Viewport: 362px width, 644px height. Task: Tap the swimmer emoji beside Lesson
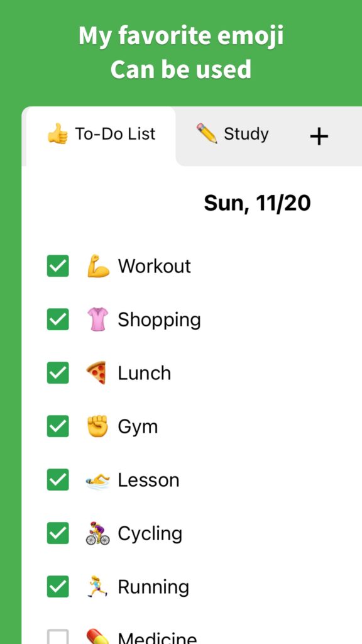pos(97,480)
